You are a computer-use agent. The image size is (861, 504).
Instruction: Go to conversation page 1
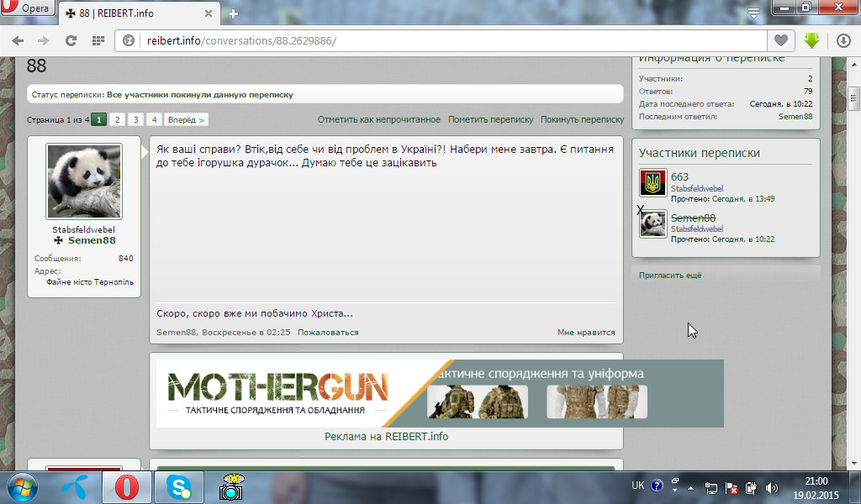99,119
